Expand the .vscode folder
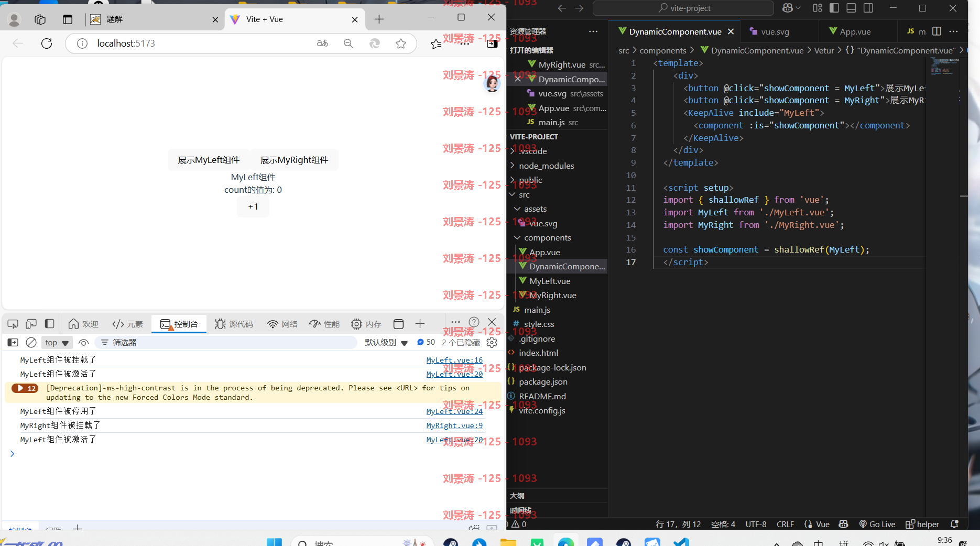This screenshot has height=546, width=980. point(532,151)
